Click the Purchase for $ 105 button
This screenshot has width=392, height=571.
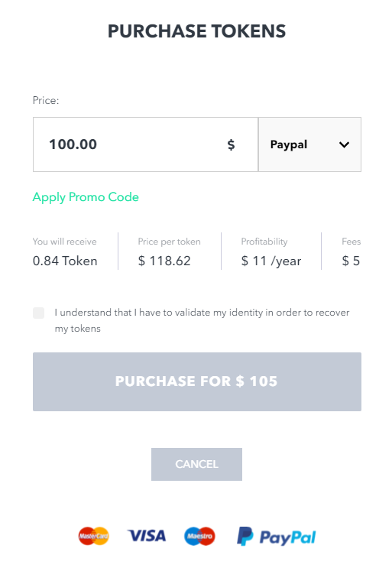click(x=197, y=381)
